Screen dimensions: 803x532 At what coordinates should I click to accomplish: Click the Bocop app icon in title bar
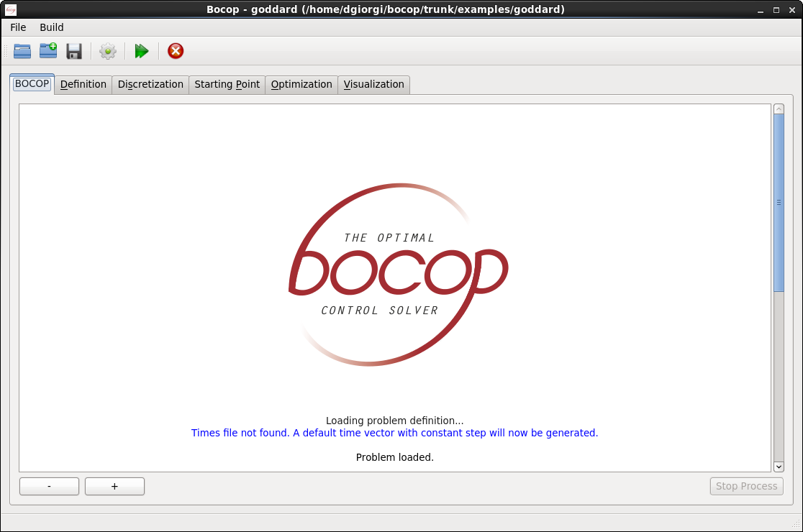tap(10, 10)
